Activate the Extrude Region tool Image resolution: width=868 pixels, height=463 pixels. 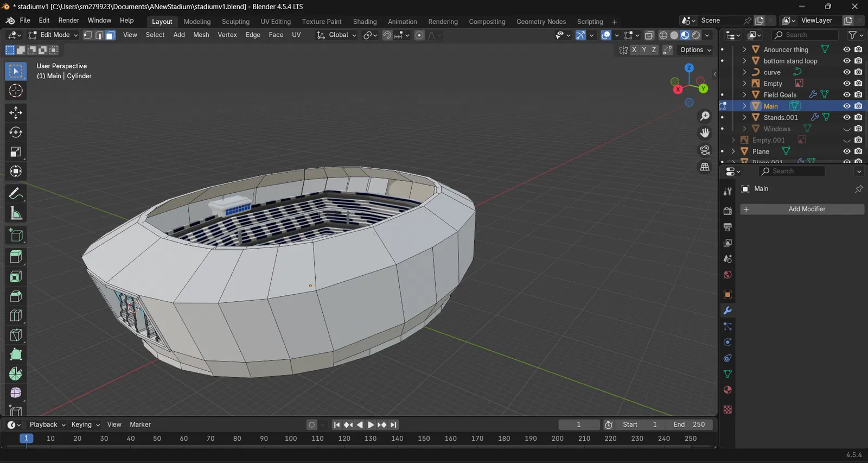(x=16, y=256)
